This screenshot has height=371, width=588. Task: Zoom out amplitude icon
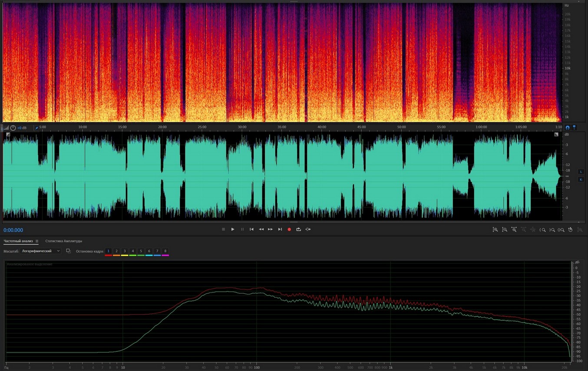click(505, 230)
